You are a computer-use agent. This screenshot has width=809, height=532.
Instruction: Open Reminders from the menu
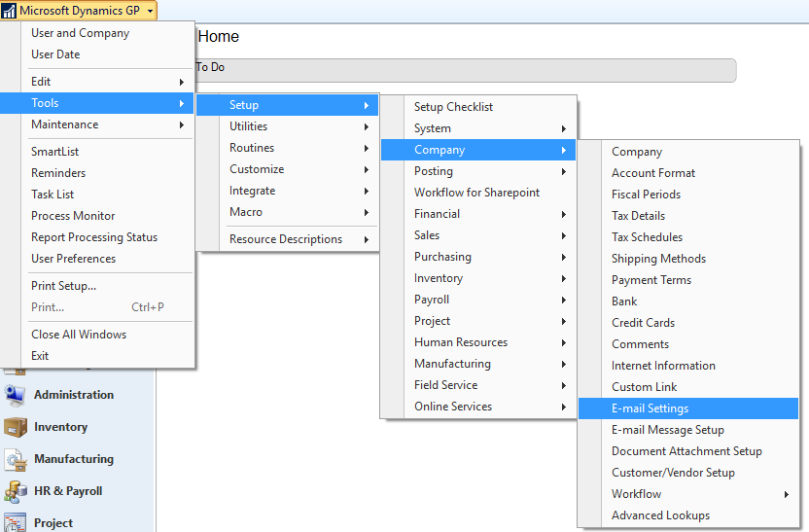pos(97,173)
